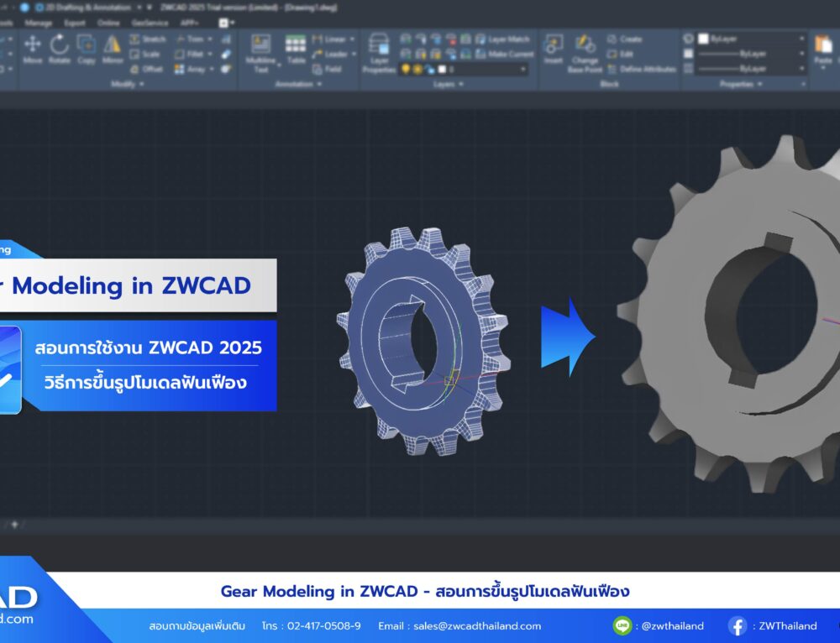Toggle the layer on/off lightbulb
This screenshot has height=643, width=840.
pos(403,69)
